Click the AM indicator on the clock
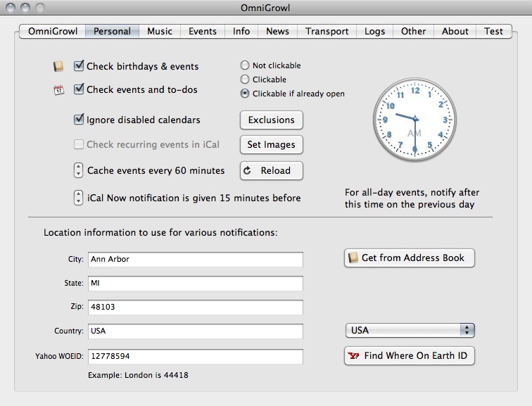 (414, 133)
